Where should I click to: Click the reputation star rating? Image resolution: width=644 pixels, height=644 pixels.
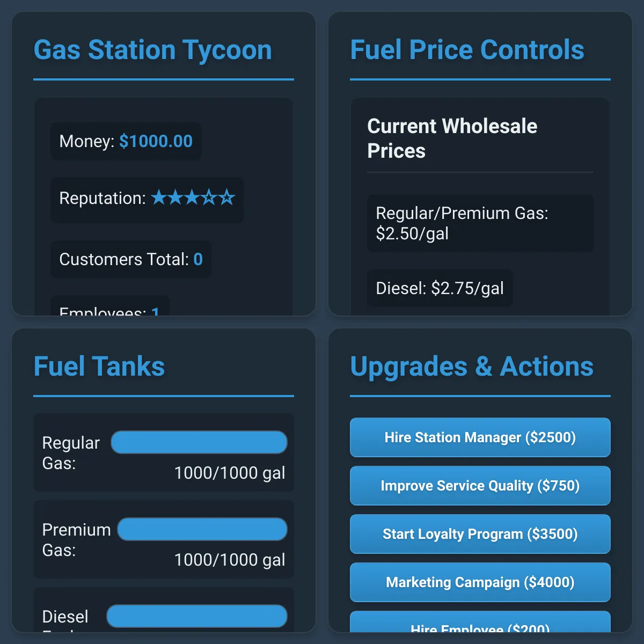[193, 197]
